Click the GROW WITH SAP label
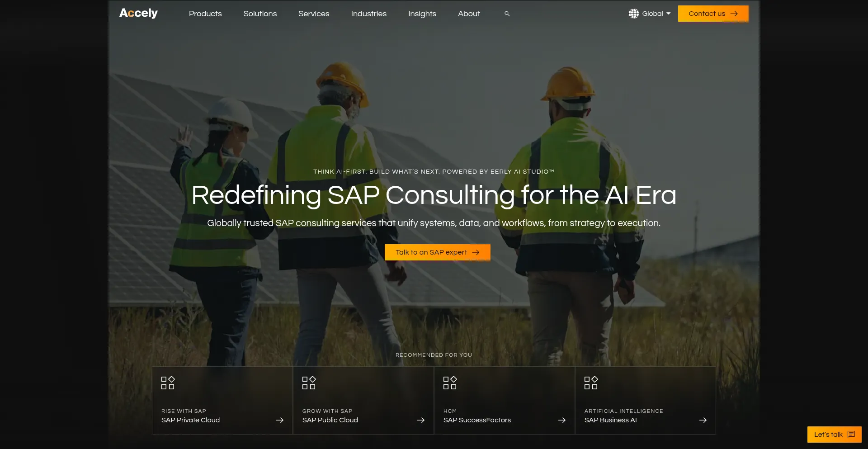Image resolution: width=868 pixels, height=449 pixels. 327,411
